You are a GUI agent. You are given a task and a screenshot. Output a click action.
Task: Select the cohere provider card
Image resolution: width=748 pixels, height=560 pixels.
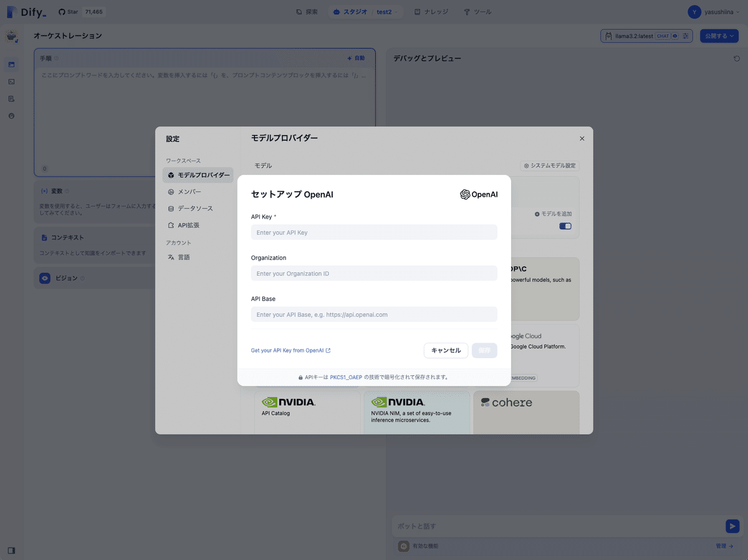coord(526,412)
